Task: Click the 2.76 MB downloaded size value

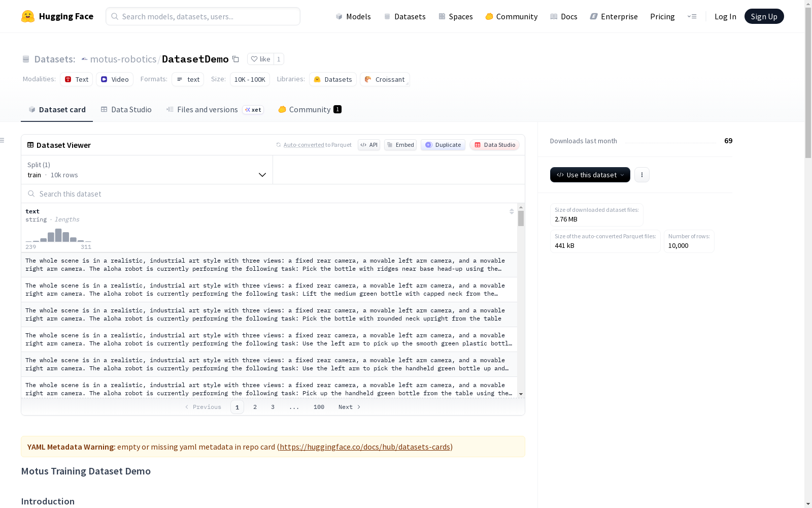Action: [566, 219]
